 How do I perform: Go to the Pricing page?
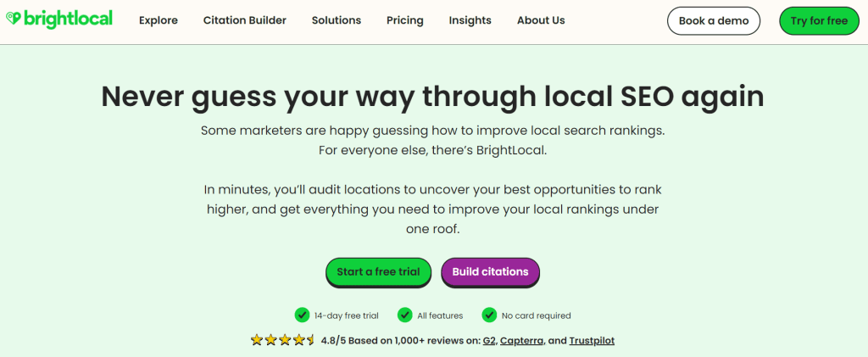click(404, 20)
